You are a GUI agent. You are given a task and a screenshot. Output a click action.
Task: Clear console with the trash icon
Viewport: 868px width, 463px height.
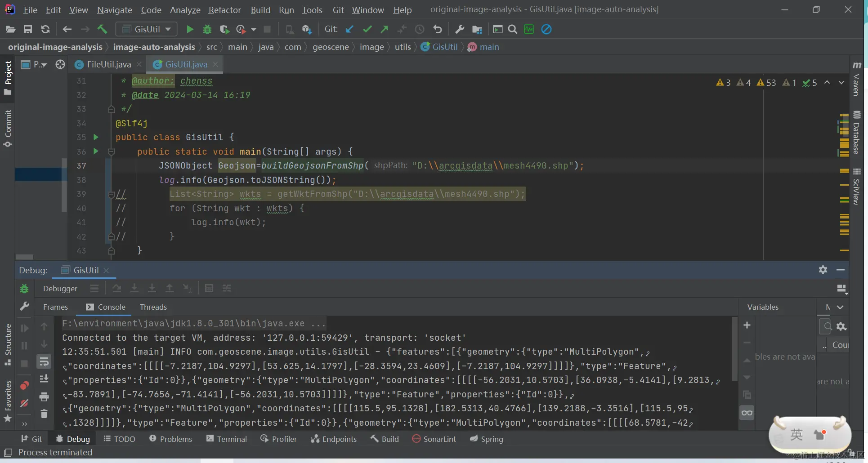tap(44, 414)
